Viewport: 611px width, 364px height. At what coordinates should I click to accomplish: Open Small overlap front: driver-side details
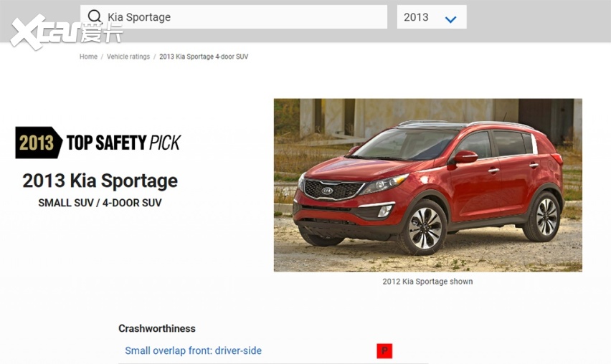[194, 351]
